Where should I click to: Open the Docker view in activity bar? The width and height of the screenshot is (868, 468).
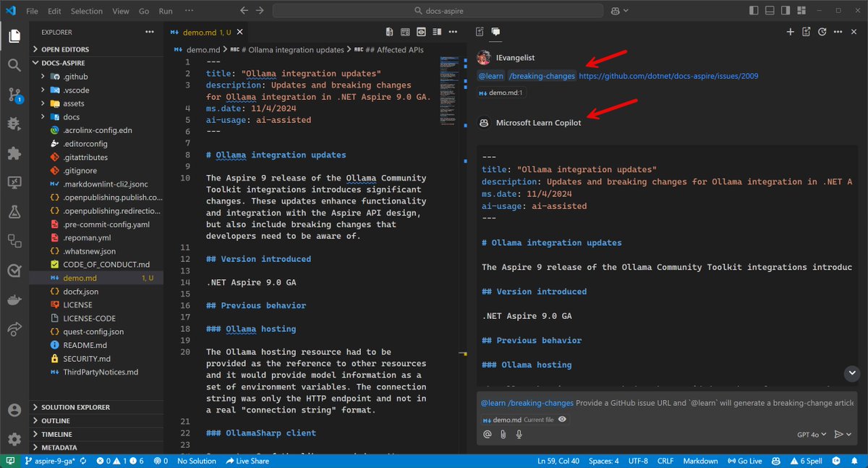[x=14, y=299]
